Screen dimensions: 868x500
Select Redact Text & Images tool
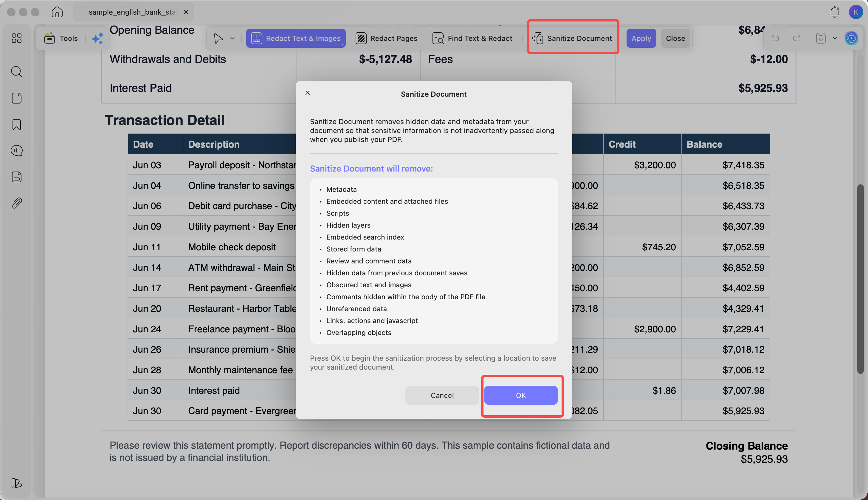[296, 38]
